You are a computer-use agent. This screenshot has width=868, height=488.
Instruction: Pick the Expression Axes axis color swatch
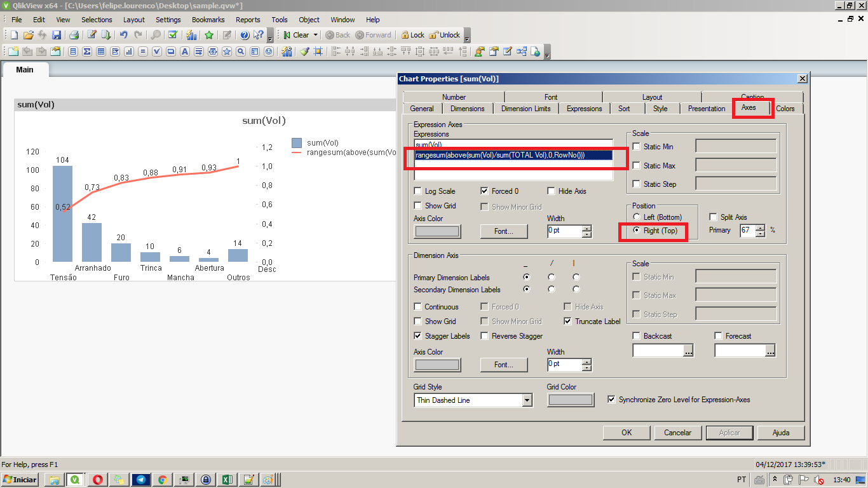coord(437,231)
